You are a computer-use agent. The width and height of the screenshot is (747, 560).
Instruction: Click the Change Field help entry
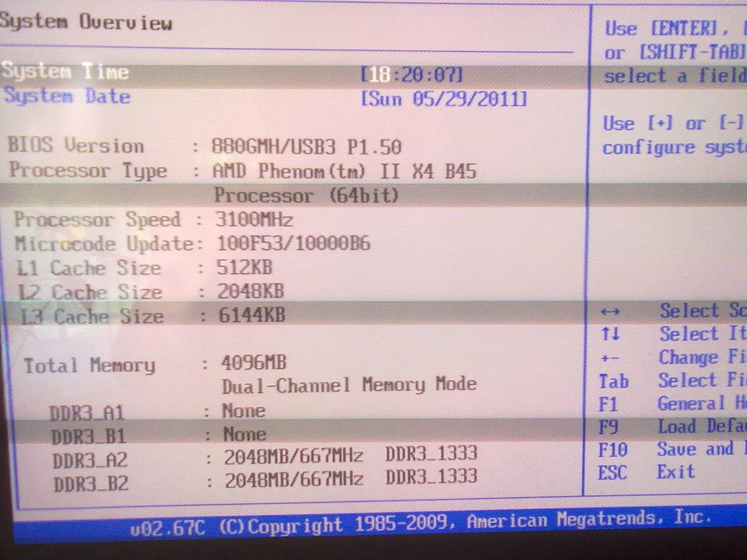(703, 357)
